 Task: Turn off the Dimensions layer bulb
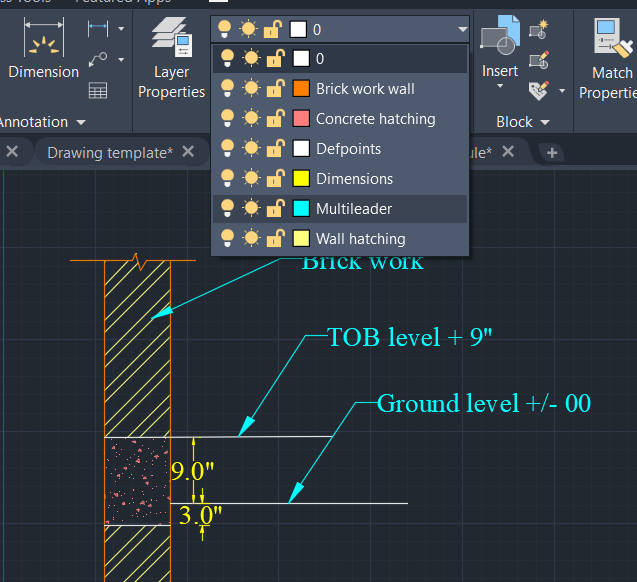(228, 178)
